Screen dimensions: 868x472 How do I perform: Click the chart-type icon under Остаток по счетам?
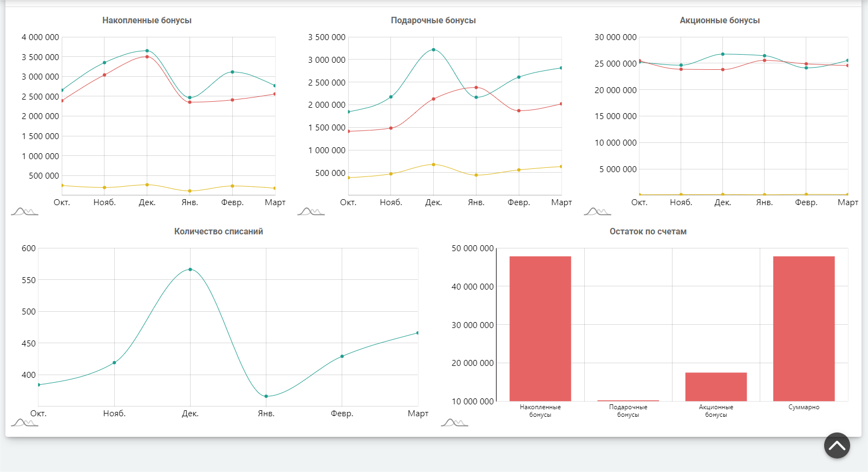coord(454,422)
